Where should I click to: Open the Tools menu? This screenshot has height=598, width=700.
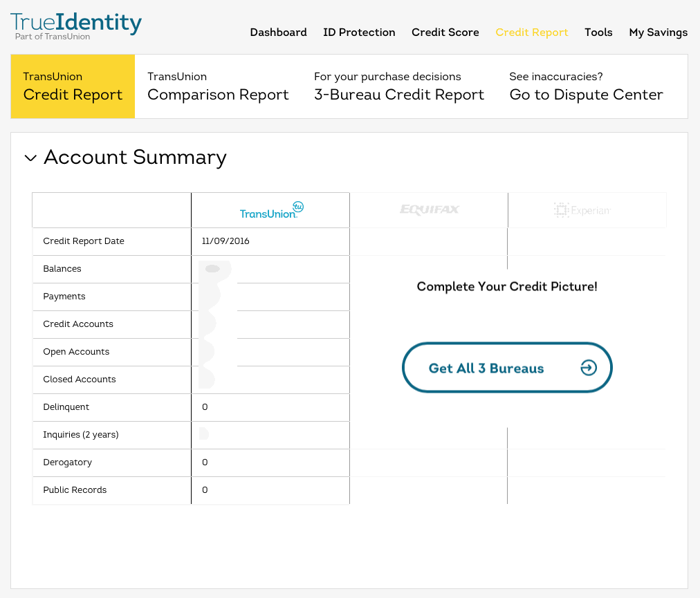pos(598,32)
